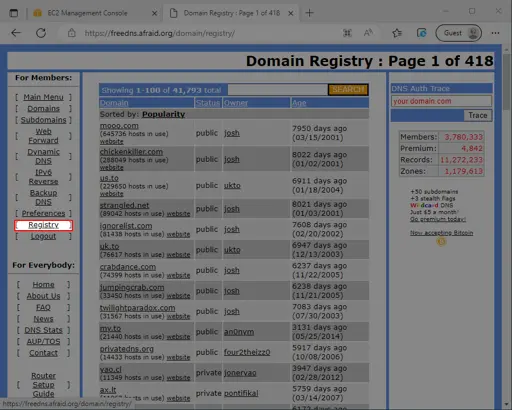Click the address bar URL

(x=160, y=33)
